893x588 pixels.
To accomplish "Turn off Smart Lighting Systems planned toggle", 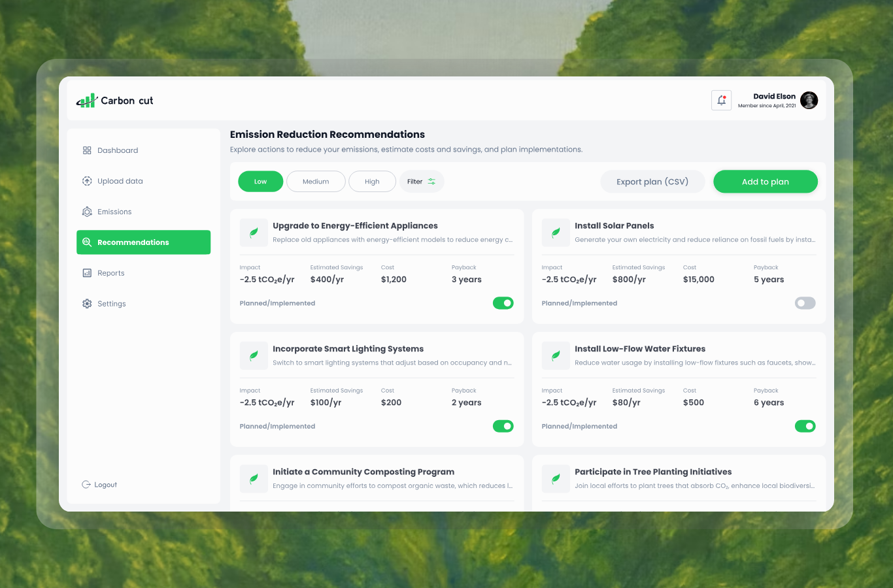I will 503,426.
